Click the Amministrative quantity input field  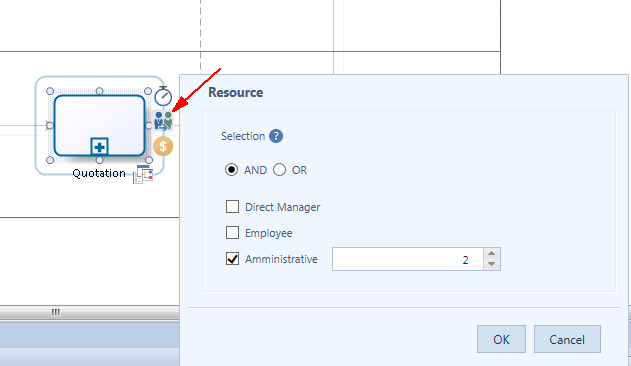tap(407, 259)
